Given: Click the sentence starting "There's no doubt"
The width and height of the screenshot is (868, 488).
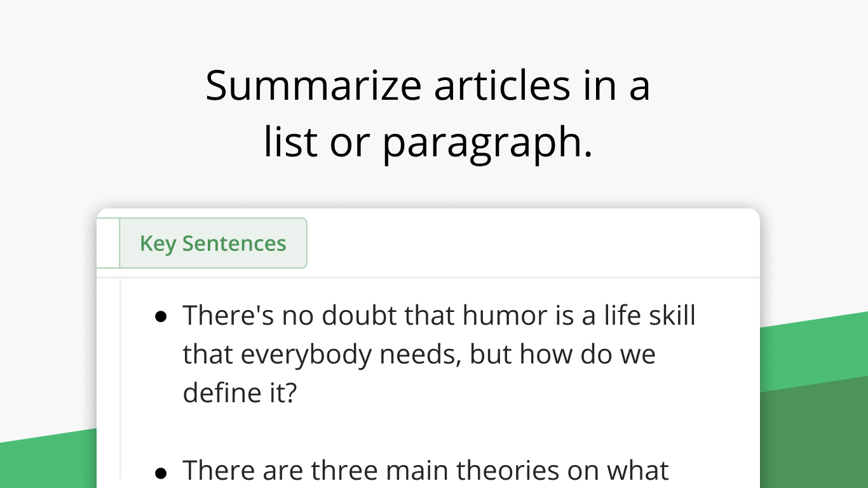Looking at the screenshot, I should coord(438,315).
